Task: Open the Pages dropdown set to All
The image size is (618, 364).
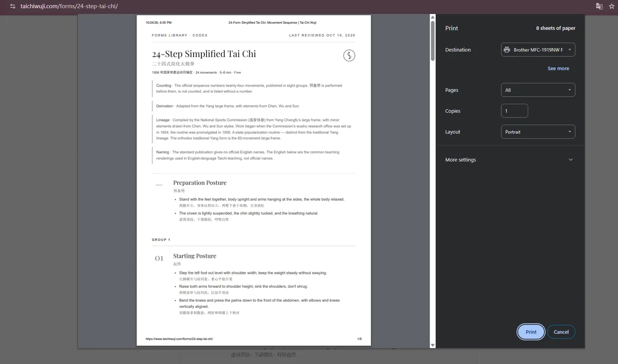Action: 538,90
